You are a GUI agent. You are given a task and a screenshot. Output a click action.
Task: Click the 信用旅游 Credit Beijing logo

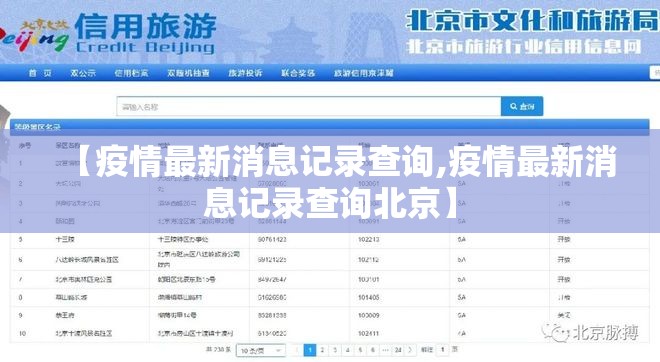[145, 34]
